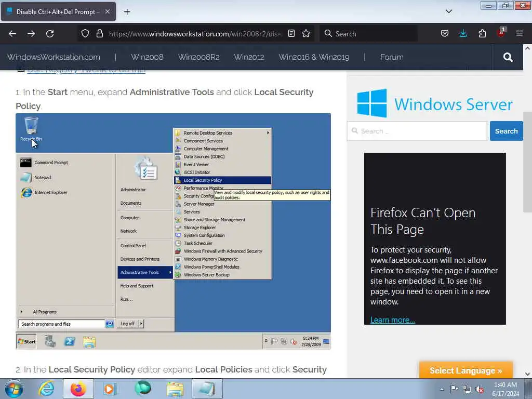Open the site search magnifier in navbar

pyautogui.click(x=508, y=57)
